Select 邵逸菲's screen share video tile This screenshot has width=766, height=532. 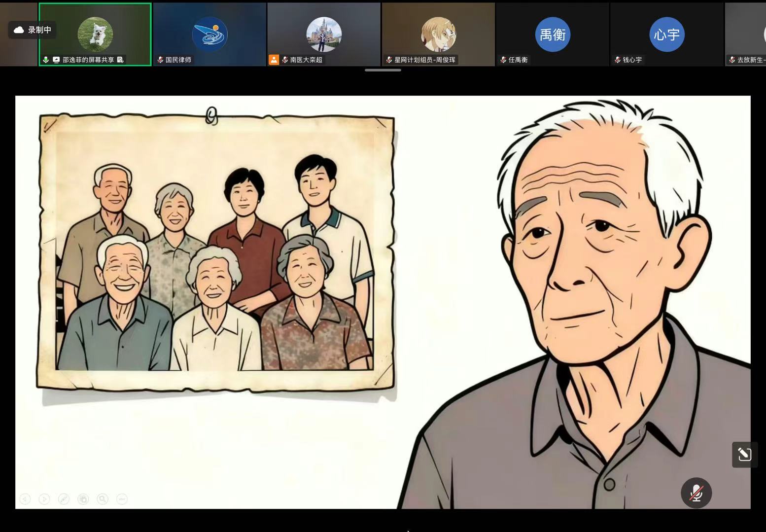[95, 35]
